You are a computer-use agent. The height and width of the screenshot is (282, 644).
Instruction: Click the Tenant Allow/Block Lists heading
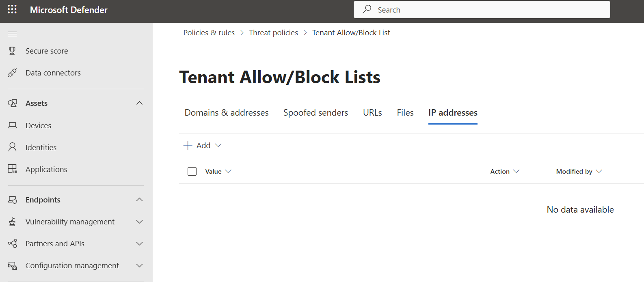[280, 77]
